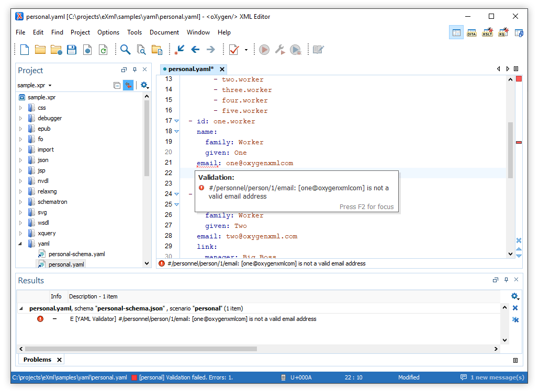
Task: Close the Project panel
Action: click(x=145, y=70)
